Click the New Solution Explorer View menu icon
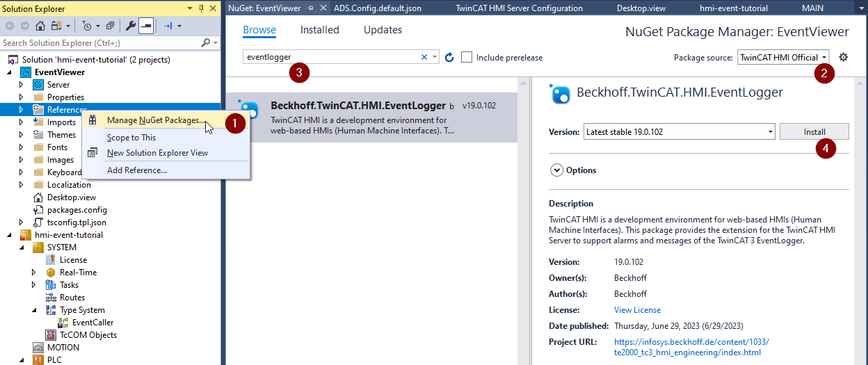 pos(93,153)
